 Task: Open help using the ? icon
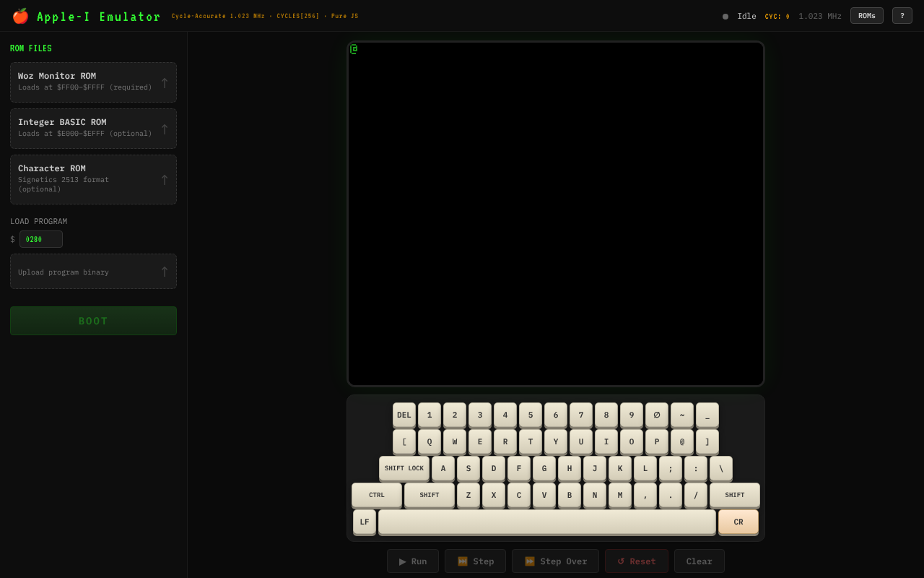pos(902,15)
